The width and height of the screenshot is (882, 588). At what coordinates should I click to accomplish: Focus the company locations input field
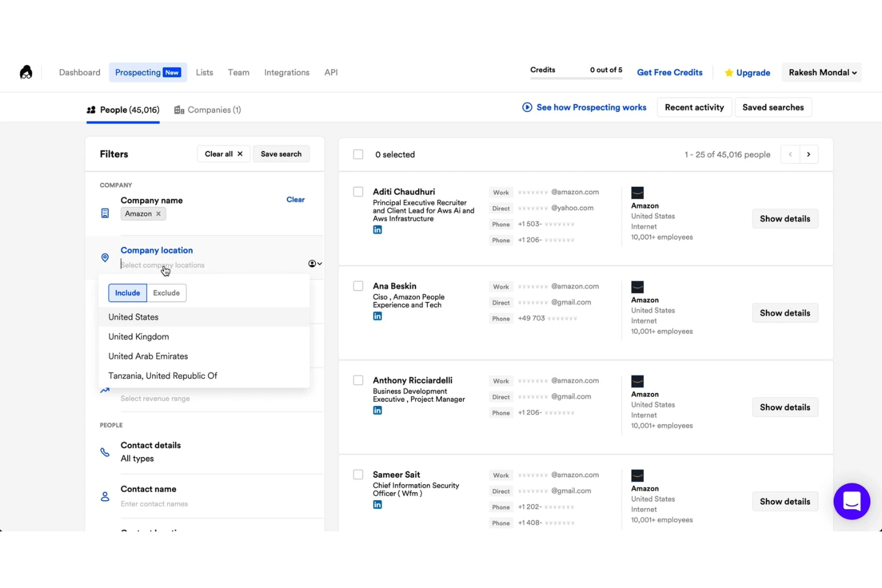point(212,265)
